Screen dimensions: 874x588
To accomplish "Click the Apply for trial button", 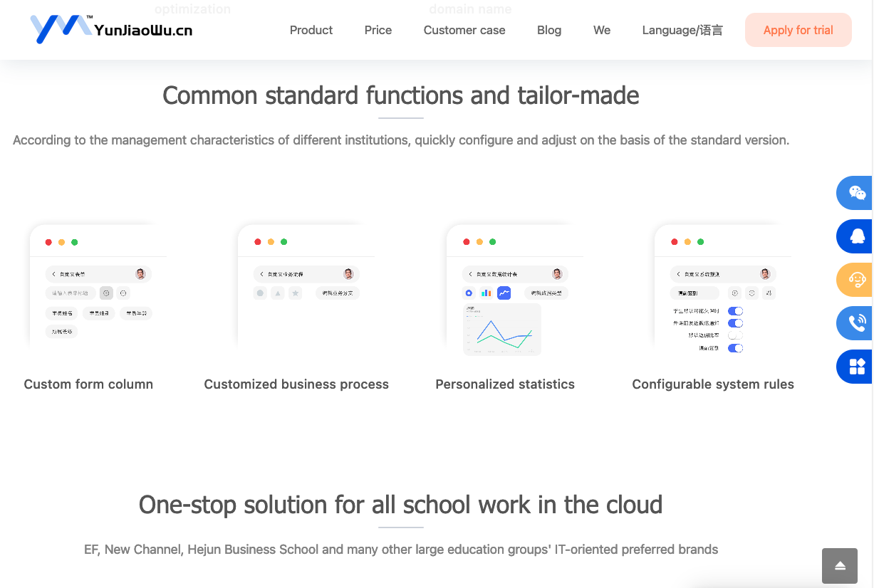I will 798,30.
